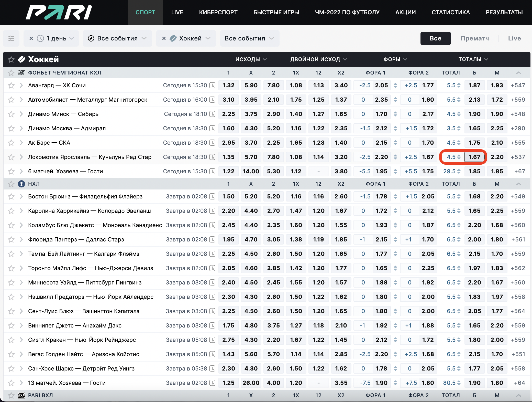Open the АКЦИИ tab

(406, 12)
